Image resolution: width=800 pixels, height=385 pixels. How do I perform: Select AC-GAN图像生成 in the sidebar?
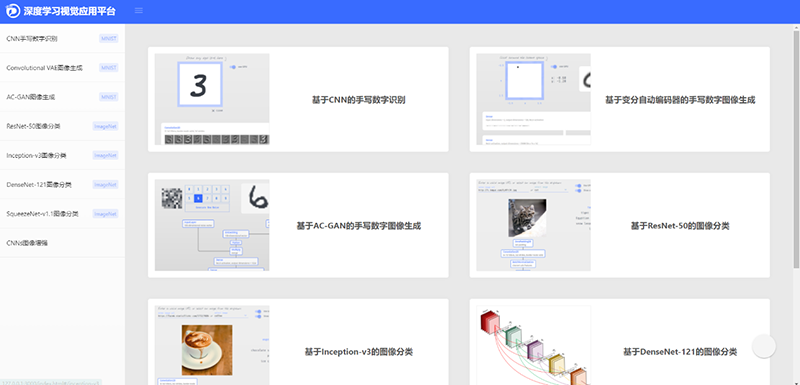point(62,97)
